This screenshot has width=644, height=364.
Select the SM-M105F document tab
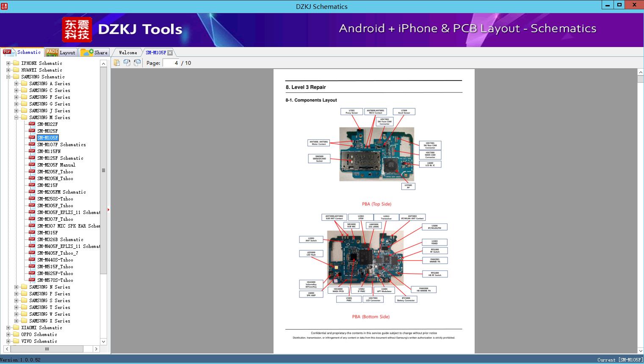click(x=156, y=53)
